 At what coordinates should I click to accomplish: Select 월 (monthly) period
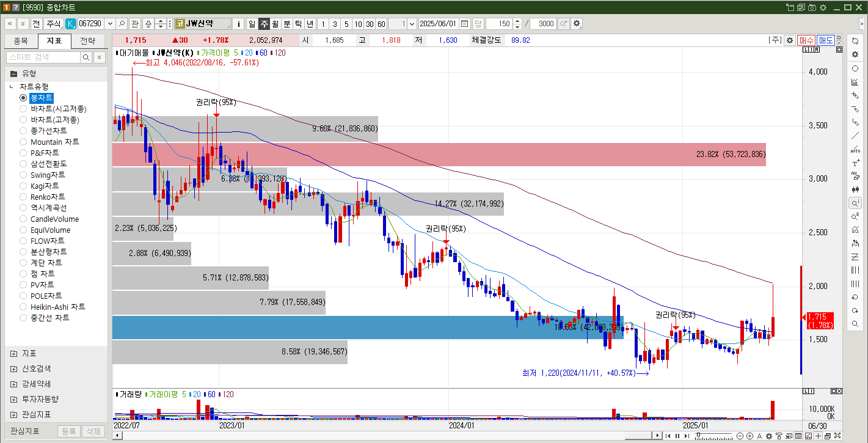275,23
